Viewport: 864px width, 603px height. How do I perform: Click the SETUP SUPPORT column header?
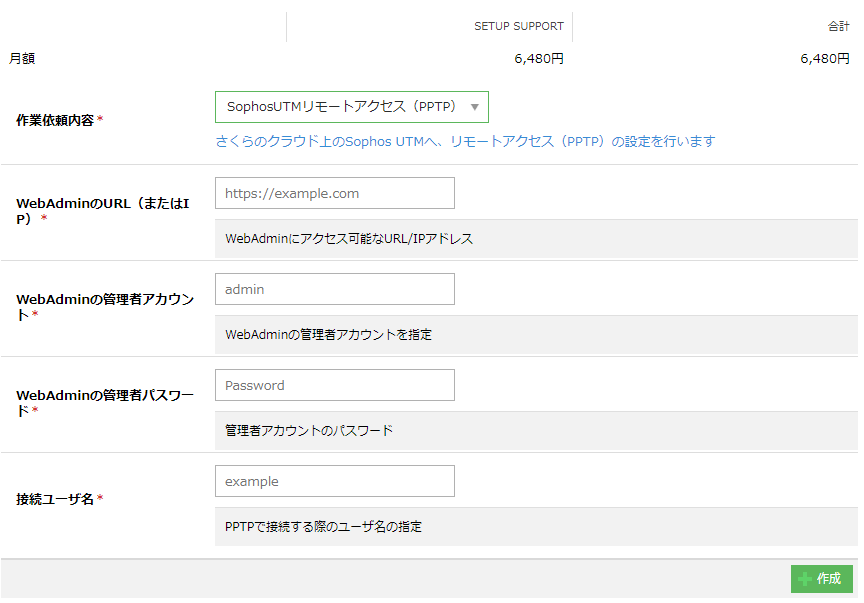click(x=518, y=26)
